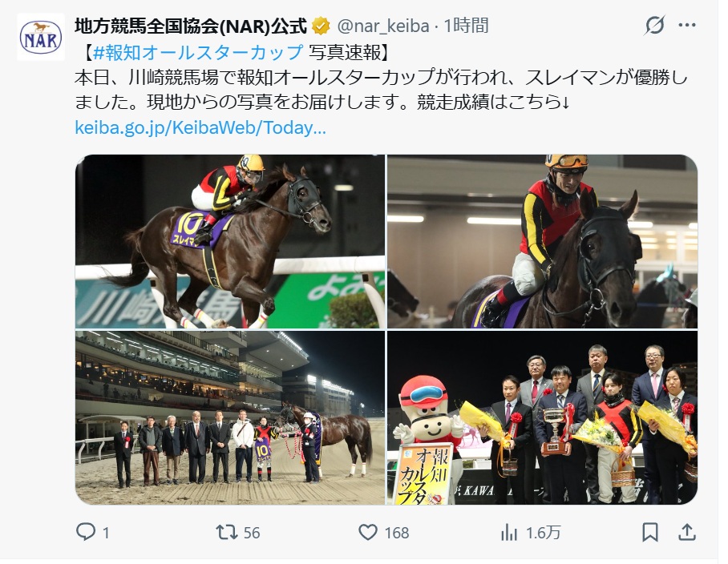
Task: Click the NAR profile avatar logo
Action: coord(41,37)
